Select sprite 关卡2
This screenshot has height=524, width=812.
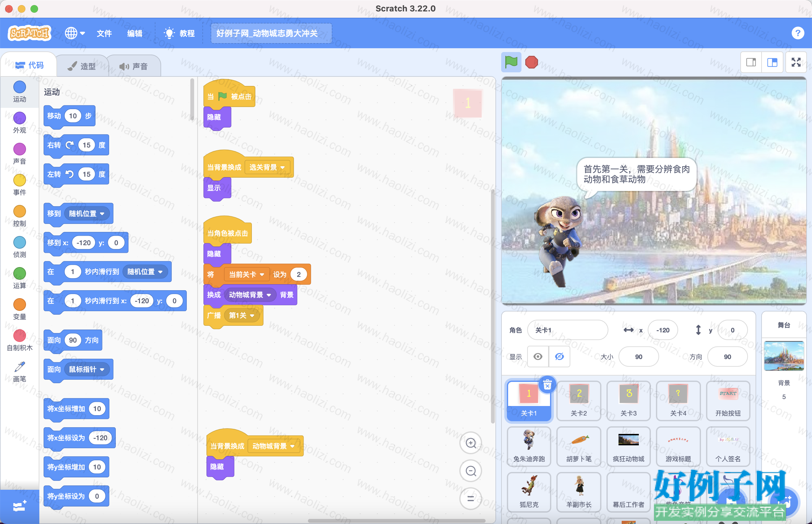579,401
